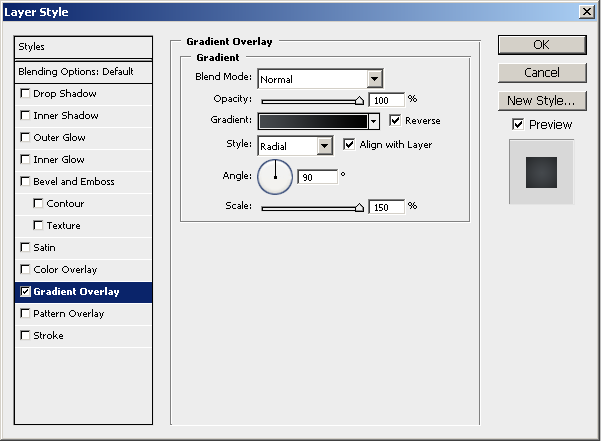Enable the Stroke effect checkbox
Image resolution: width=601 pixels, height=441 pixels.
25,336
